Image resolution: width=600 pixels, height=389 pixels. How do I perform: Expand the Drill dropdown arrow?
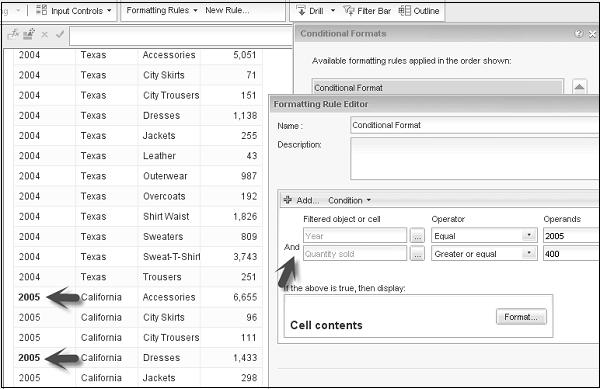click(x=333, y=11)
